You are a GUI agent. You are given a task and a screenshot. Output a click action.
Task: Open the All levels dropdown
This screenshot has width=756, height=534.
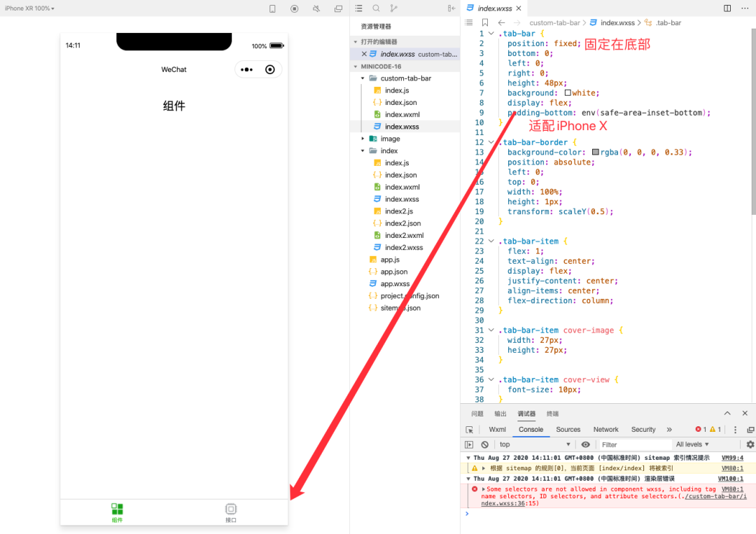[692, 444]
